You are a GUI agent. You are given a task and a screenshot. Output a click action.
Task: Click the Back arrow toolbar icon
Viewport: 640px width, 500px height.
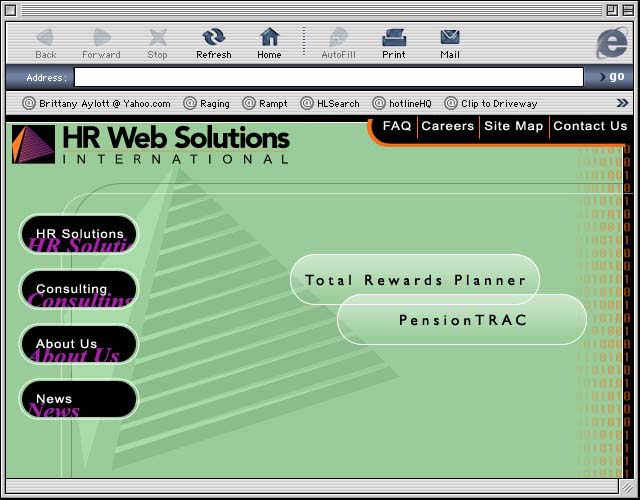[x=45, y=37]
